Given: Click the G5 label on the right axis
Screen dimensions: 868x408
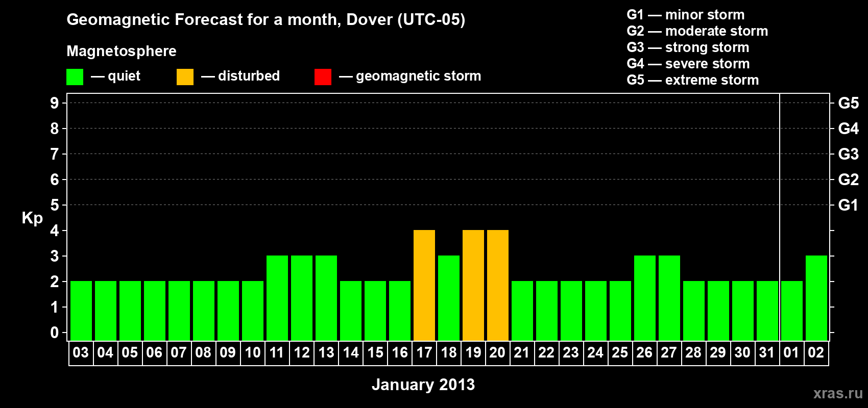Looking at the screenshot, I should [849, 103].
